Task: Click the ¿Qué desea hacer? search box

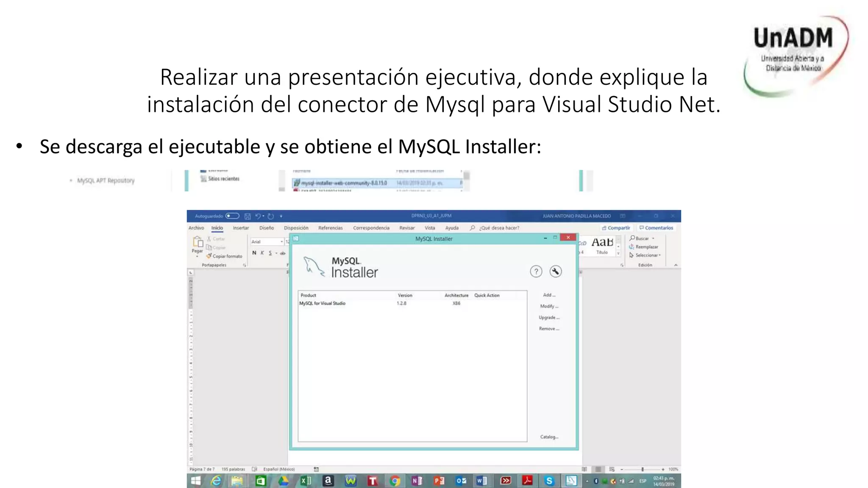Action: click(x=495, y=228)
